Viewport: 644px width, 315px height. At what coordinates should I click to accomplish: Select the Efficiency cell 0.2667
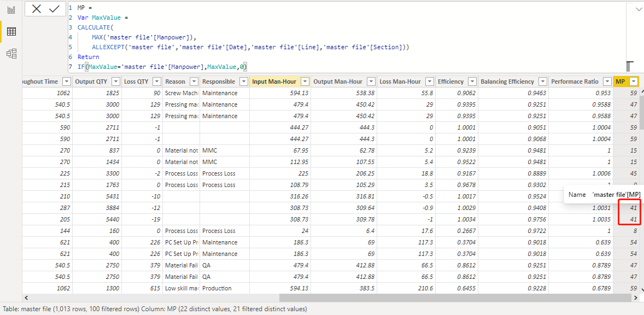[456, 231]
